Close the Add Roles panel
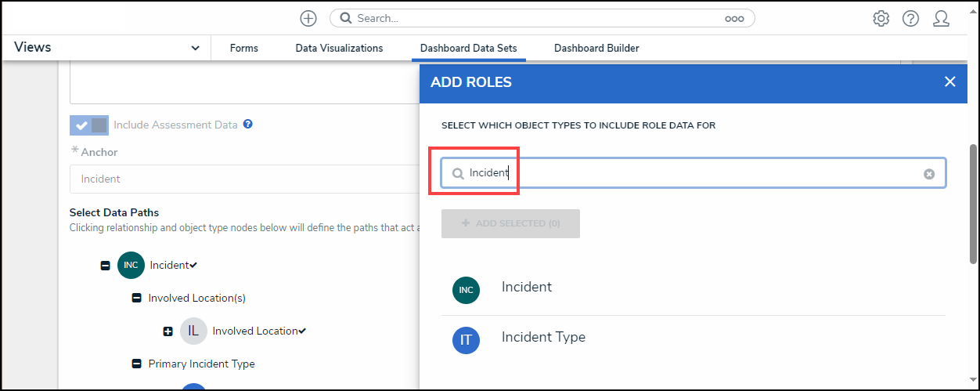Image resolution: width=980 pixels, height=391 pixels. [949, 81]
